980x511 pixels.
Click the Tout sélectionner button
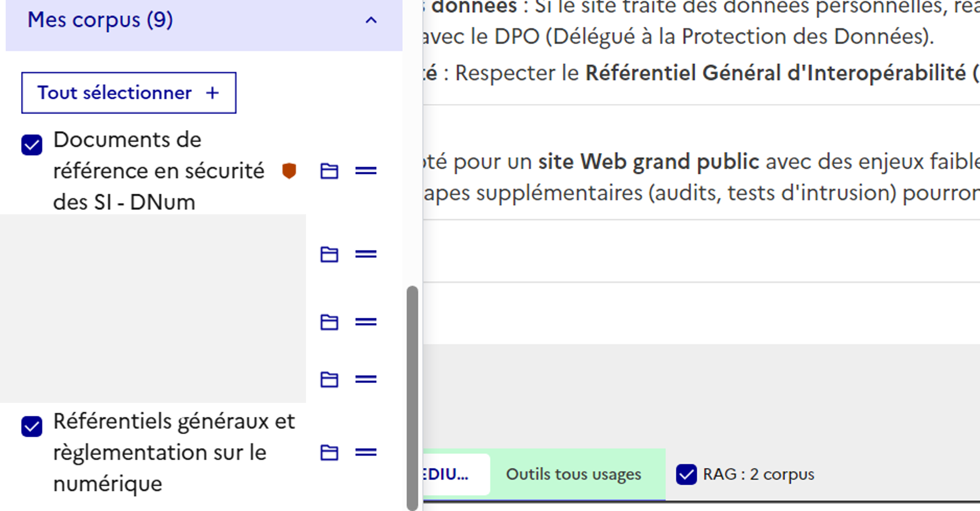coord(129,93)
